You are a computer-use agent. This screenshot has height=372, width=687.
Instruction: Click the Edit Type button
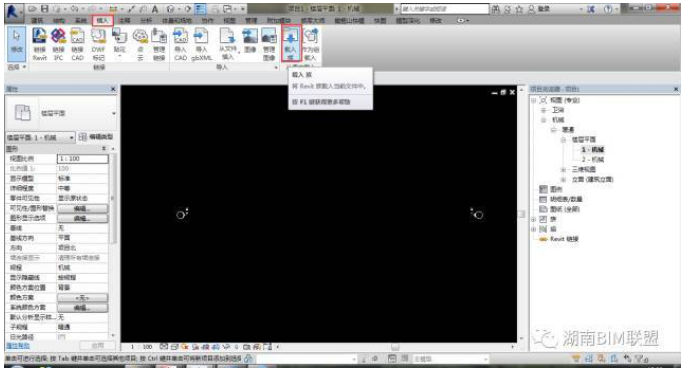(x=96, y=137)
